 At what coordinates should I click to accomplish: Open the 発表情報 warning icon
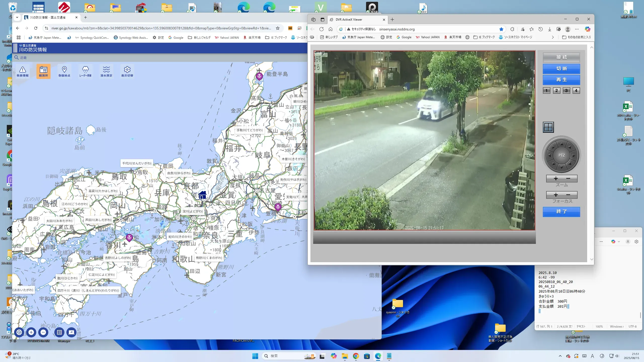22,71
